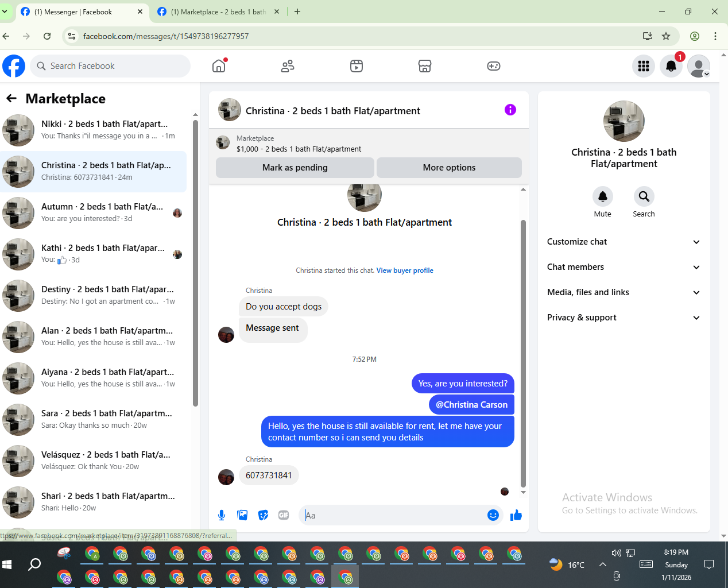728x588 pixels.
Task: Click the browser address bar URL
Action: [x=166, y=36]
